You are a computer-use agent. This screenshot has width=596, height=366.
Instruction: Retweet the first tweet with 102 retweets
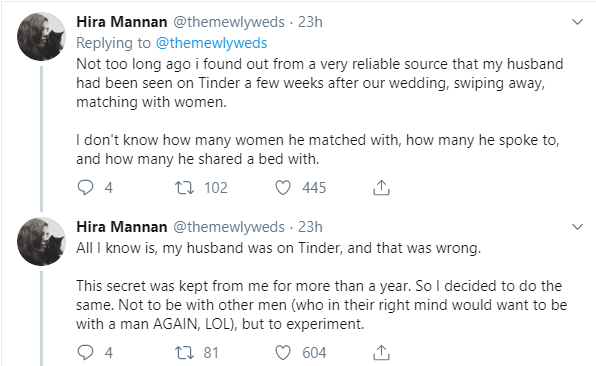[184, 187]
